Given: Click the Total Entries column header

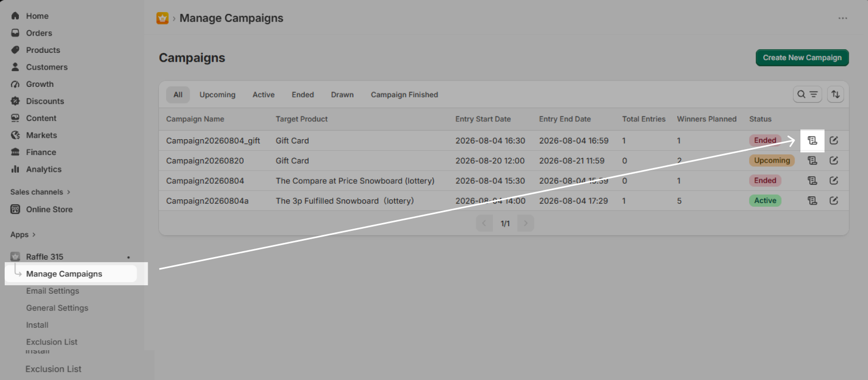Looking at the screenshot, I should tap(644, 119).
